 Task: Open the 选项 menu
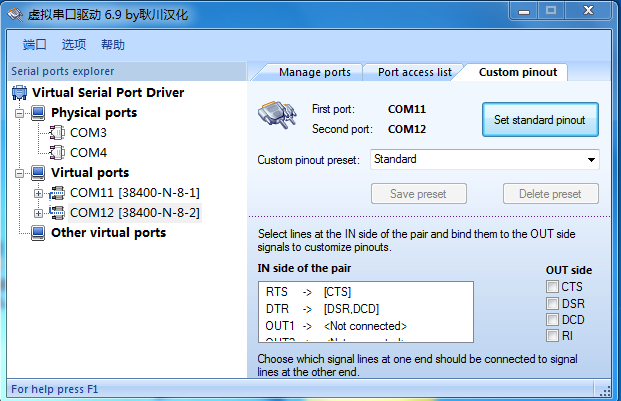[x=74, y=44]
